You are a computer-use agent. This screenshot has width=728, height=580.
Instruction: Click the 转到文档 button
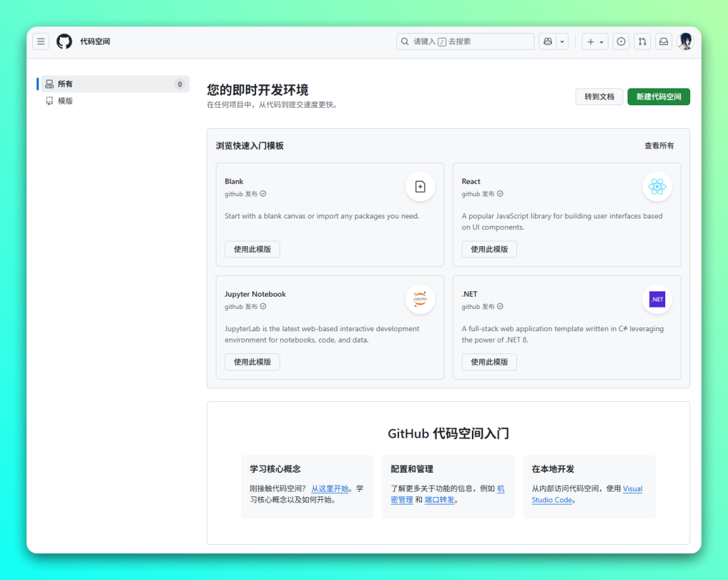[599, 96]
